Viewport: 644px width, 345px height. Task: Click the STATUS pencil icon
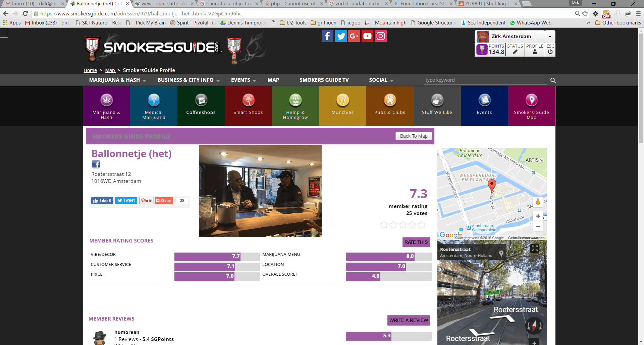515,52
